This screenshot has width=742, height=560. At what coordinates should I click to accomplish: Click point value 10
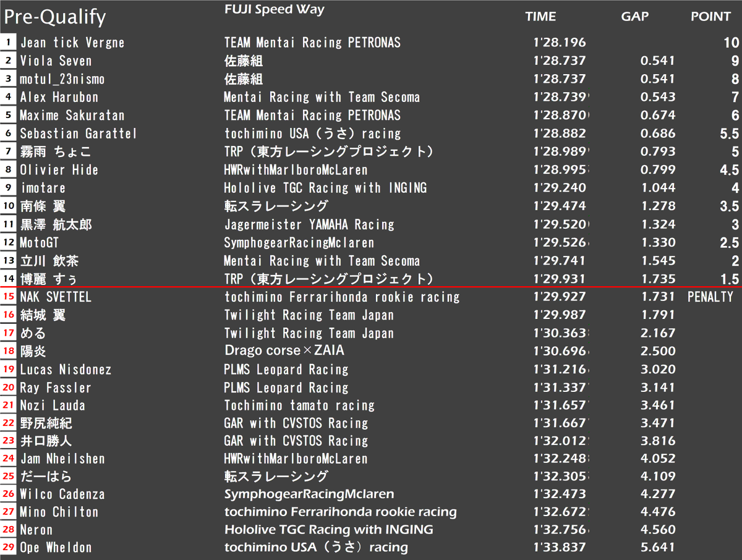coord(731,43)
